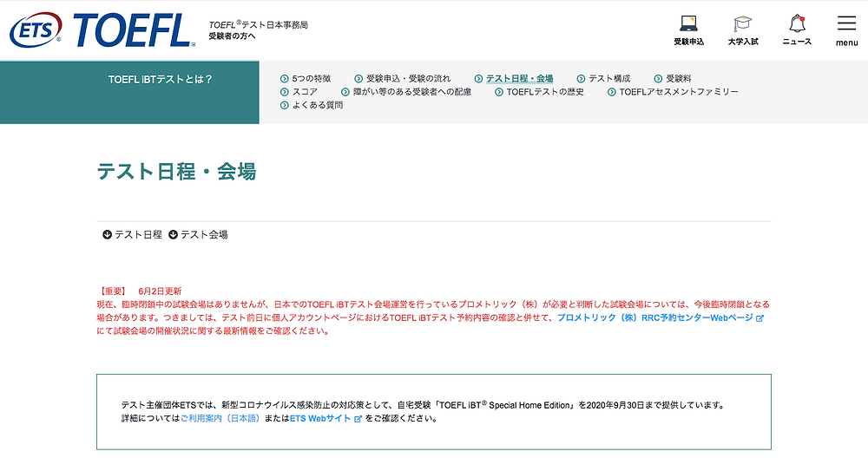Click the arrow icon beside テスト構成

(x=582, y=79)
